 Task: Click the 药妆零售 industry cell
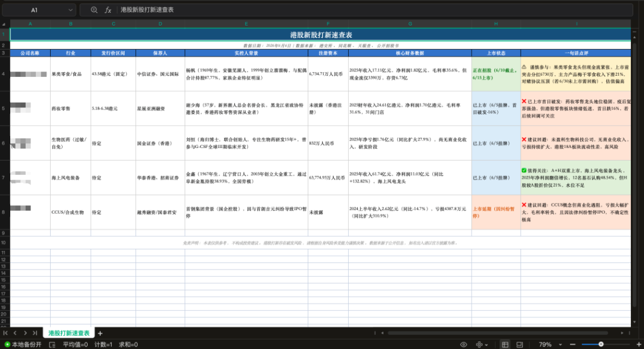tap(70, 109)
